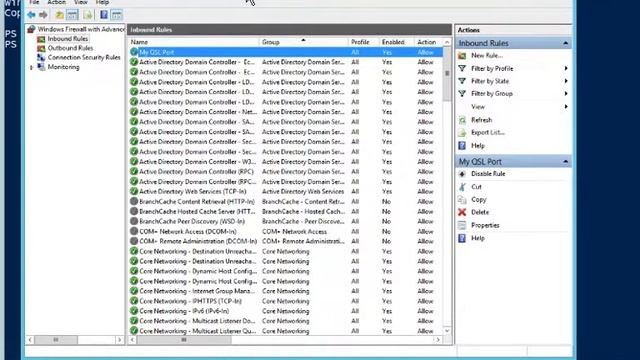640x360 pixels.
Task: Click the red Delete X icon
Action: 462,212
